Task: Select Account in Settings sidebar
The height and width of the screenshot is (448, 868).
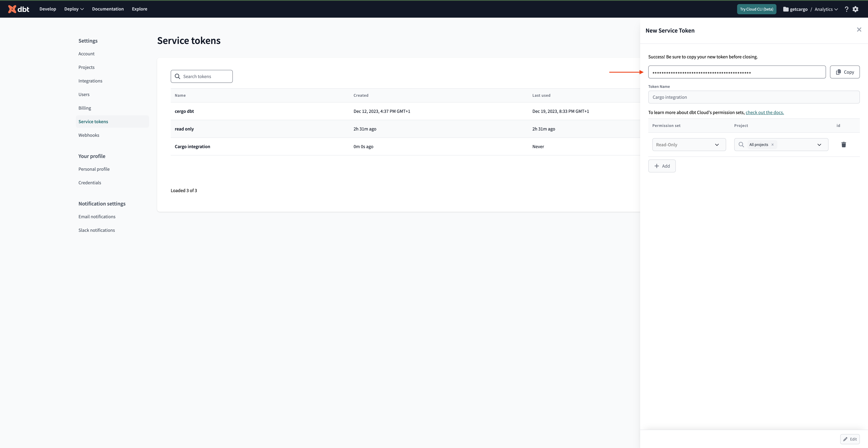Action: (x=87, y=54)
